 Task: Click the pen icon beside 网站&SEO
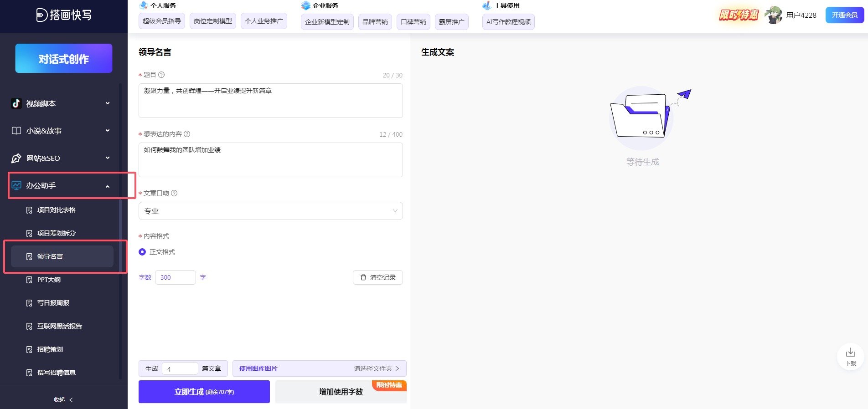tap(16, 158)
